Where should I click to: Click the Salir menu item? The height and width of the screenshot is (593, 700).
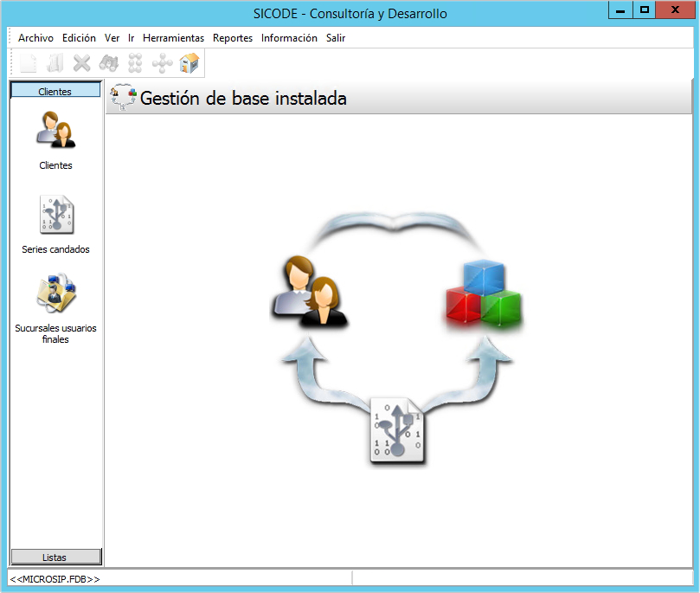(336, 38)
